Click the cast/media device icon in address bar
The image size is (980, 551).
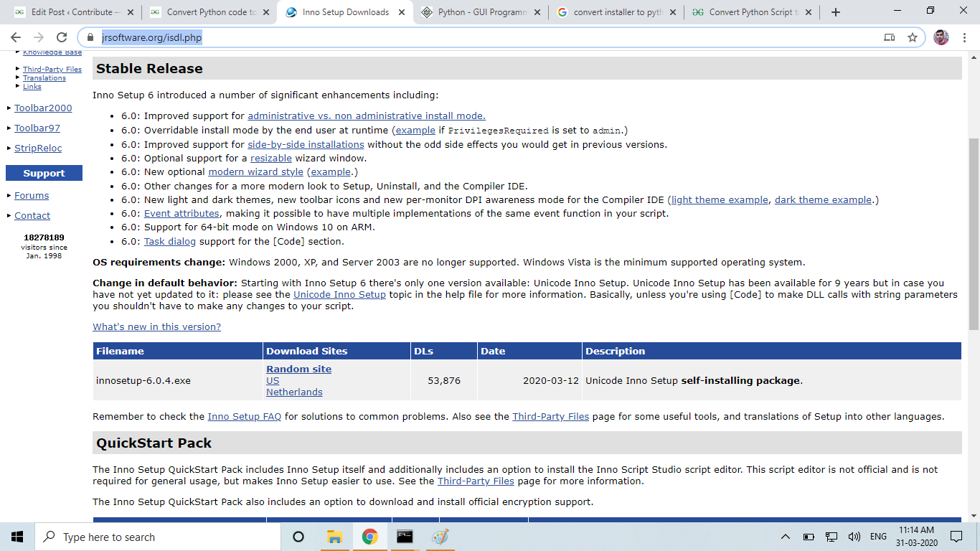(x=890, y=37)
